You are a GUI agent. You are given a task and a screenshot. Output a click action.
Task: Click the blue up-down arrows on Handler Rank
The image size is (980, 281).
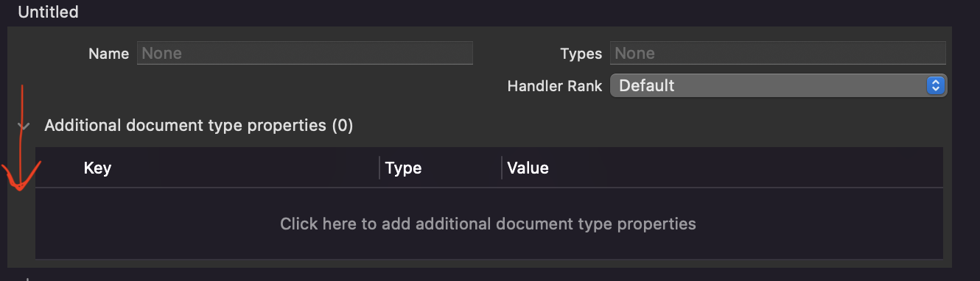click(936, 85)
